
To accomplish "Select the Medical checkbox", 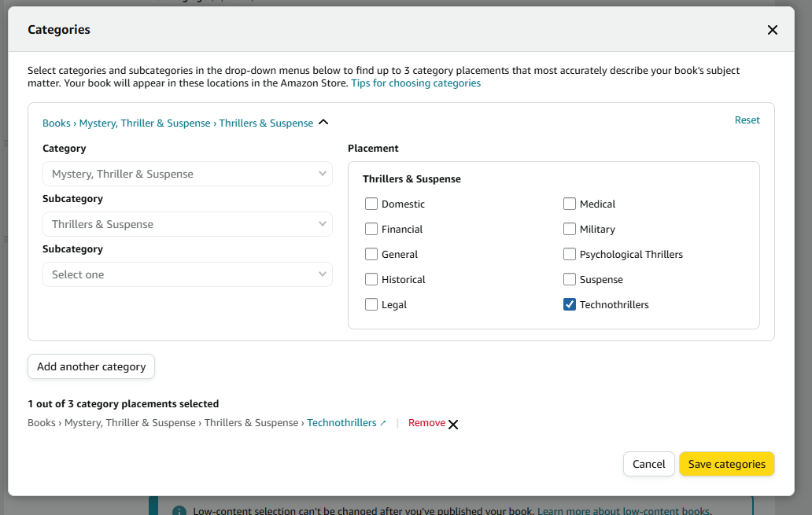I will point(570,204).
